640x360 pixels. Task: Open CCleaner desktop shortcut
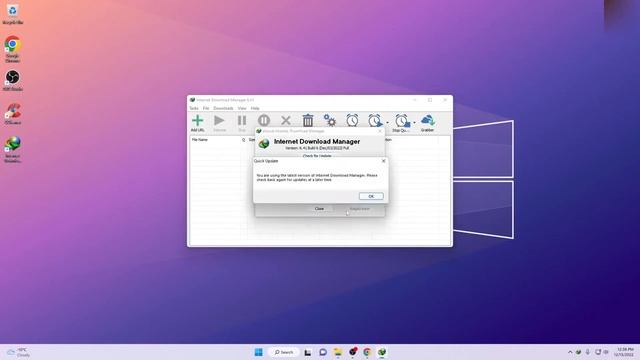pos(13,114)
